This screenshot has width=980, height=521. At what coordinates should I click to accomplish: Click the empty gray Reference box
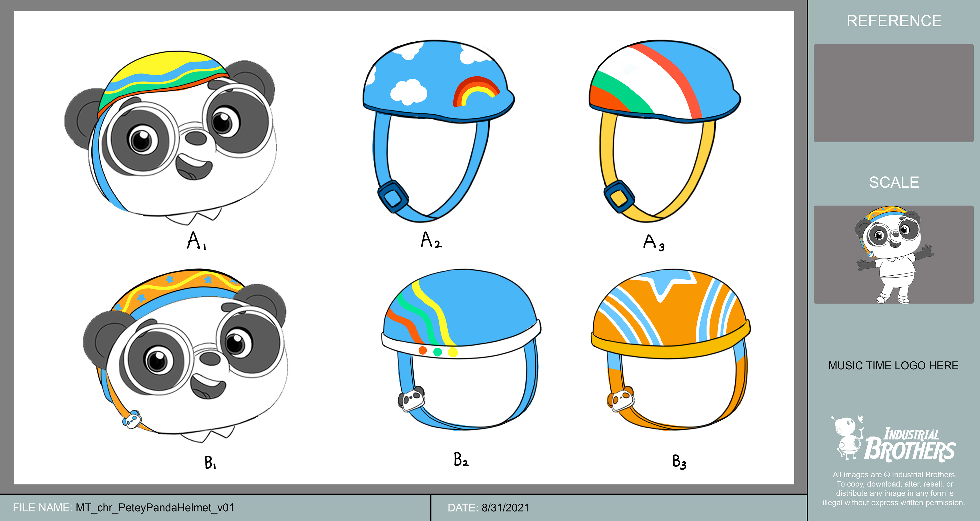pos(894,93)
